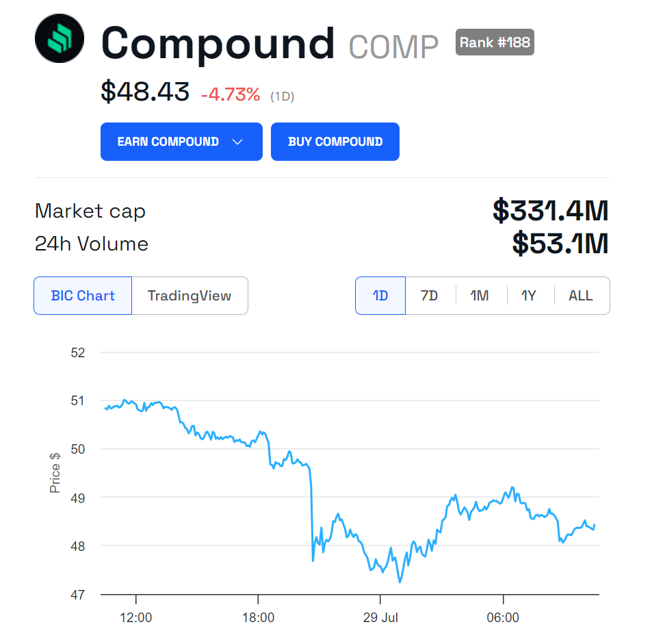Click the 18:00 label on the time axis
This screenshot has height=644, width=665.
pyautogui.click(x=258, y=617)
